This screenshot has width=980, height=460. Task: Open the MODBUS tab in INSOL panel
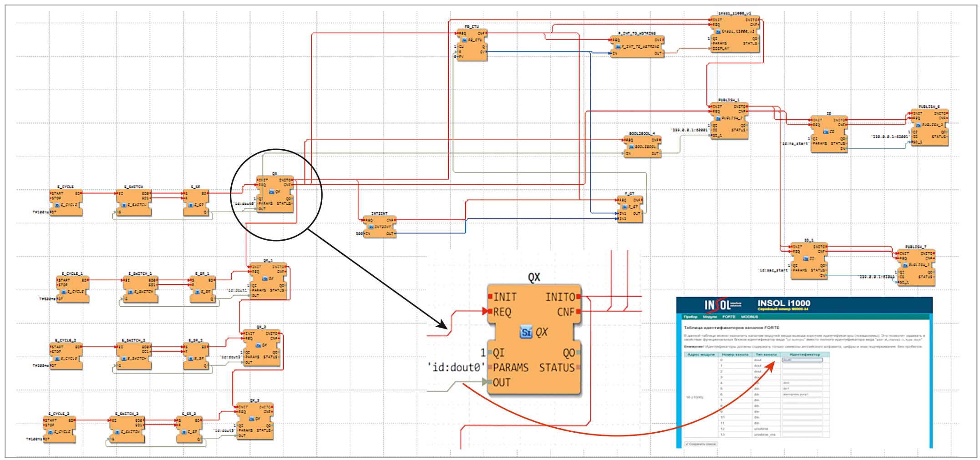749,317
